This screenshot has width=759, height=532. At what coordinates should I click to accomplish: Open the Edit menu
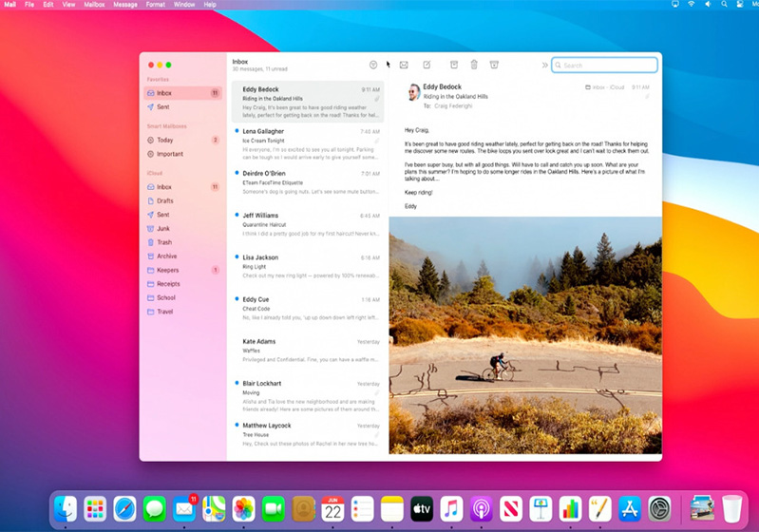pos(47,5)
